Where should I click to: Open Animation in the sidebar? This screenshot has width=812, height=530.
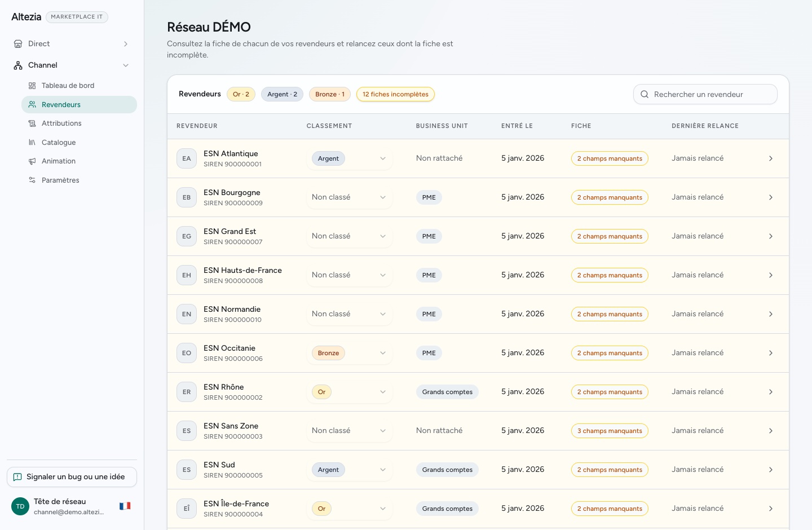click(79, 161)
